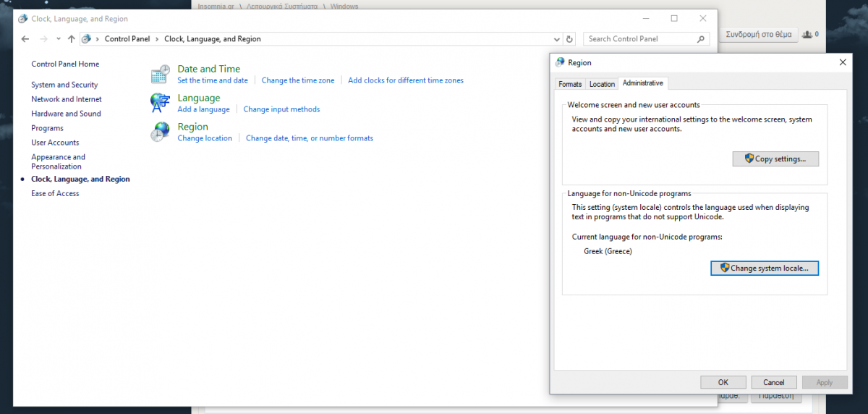
Task: Click the forward arrow navigation button
Action: coord(43,39)
